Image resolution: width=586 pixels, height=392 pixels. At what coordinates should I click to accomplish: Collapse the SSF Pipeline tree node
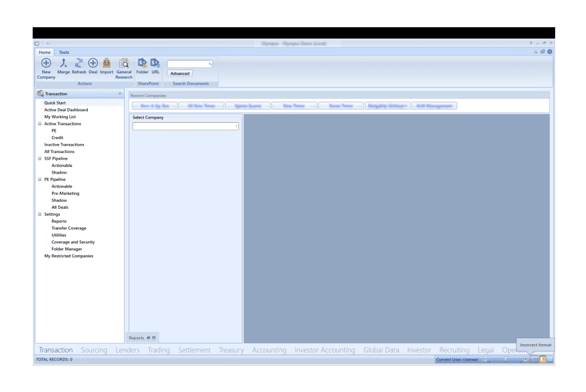point(40,158)
